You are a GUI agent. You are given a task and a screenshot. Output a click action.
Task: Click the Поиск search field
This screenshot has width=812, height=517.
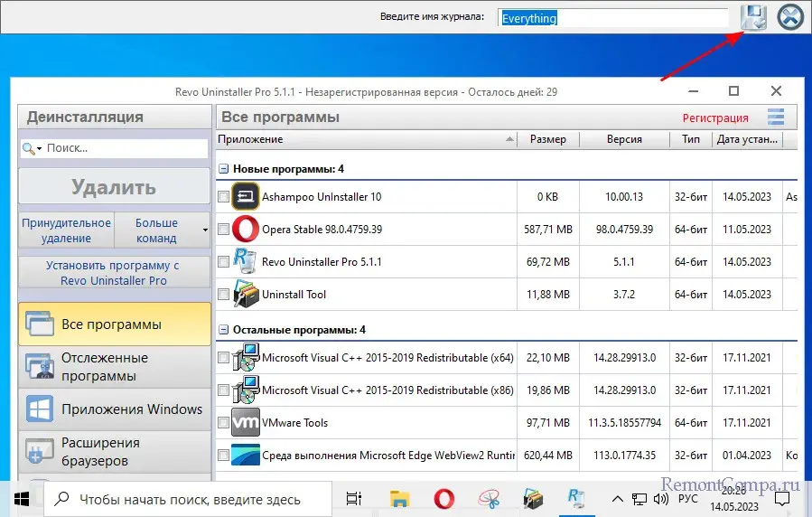(x=122, y=148)
